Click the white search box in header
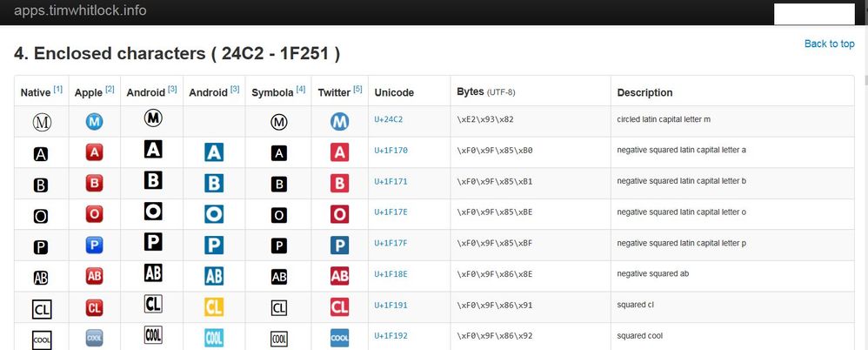The image size is (868, 350). (814, 13)
